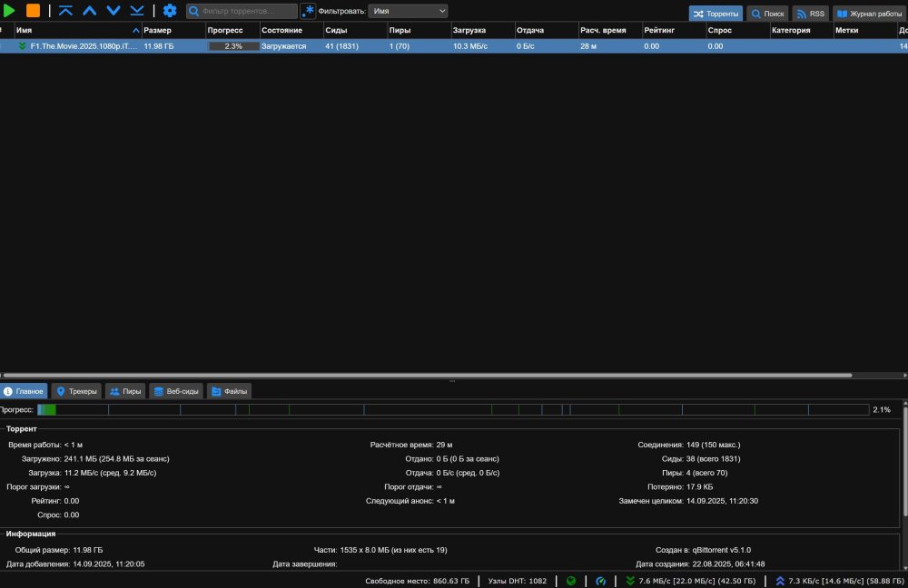This screenshot has width=908, height=588.
Task: Open the Фильтровать 'Имя' dropdown
Action: 408,11
